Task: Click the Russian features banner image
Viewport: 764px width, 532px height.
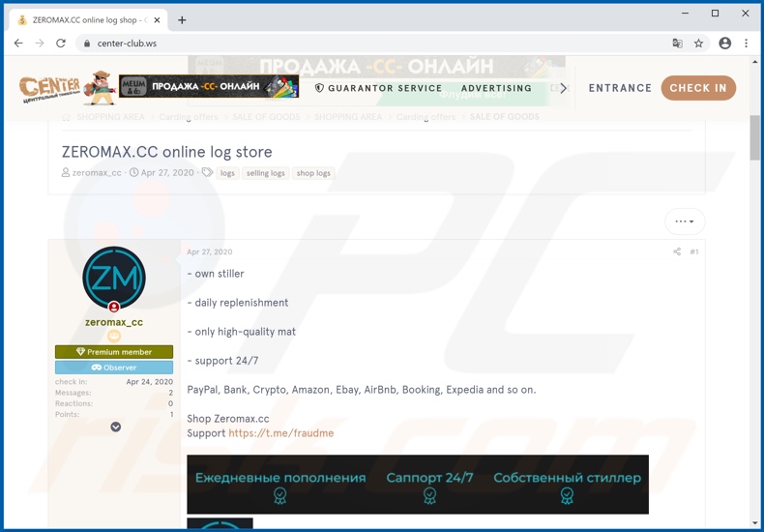Action: (418, 485)
